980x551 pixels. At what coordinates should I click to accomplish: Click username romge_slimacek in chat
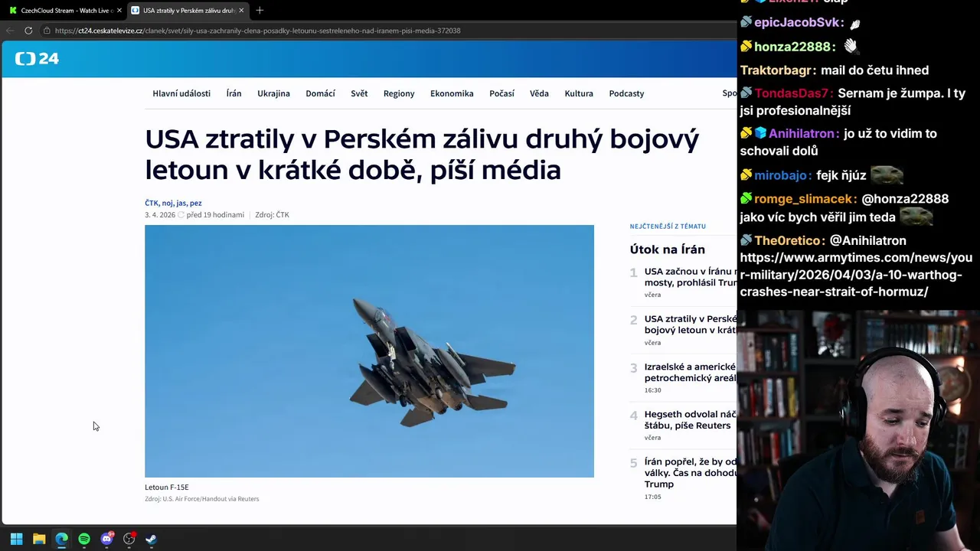804,199
